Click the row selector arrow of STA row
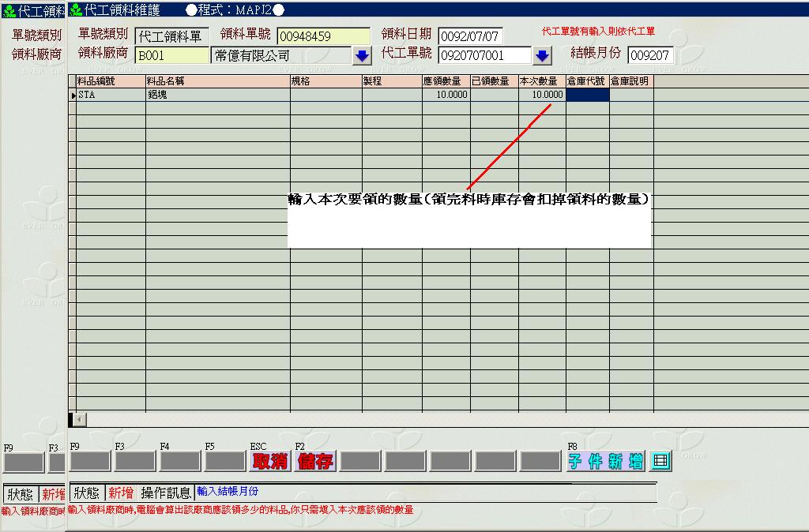This screenshot has height=532, width=809. click(73, 96)
